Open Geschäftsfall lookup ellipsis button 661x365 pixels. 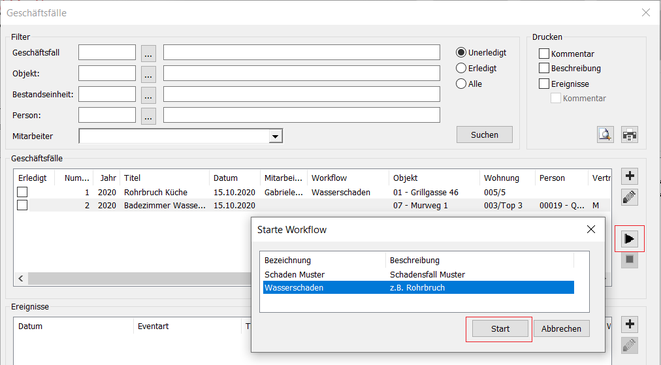pyautogui.click(x=148, y=53)
